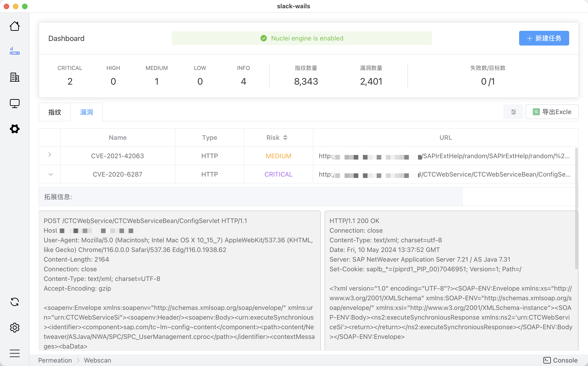Toggle the hamburger menu icon
Viewport: 588px width, 366px height.
[14, 353]
